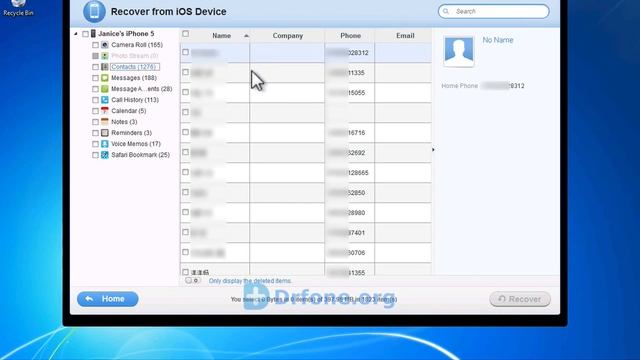Tick the checkbox of the contact ending 28312
The height and width of the screenshot is (360, 640).
pos(185,52)
